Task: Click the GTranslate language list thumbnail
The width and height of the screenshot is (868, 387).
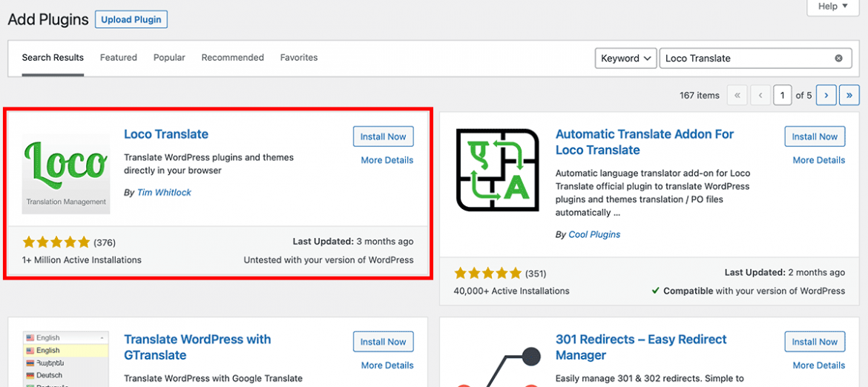Action: click(66, 359)
